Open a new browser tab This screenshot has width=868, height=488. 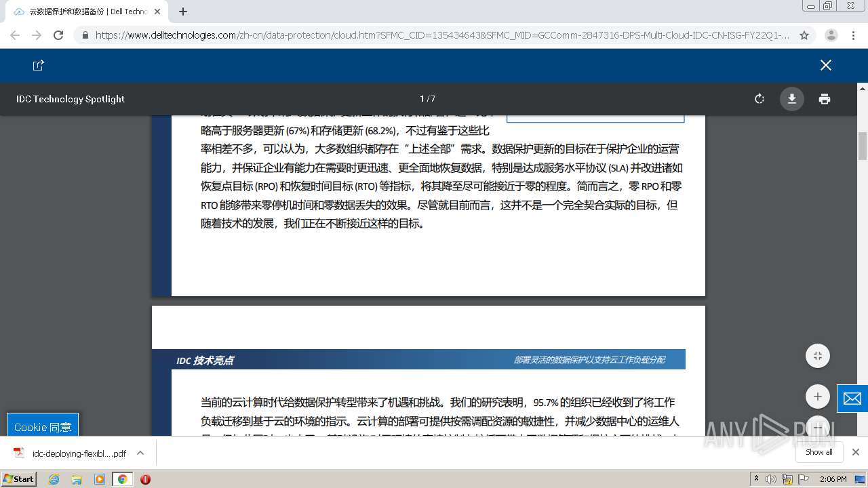point(183,12)
